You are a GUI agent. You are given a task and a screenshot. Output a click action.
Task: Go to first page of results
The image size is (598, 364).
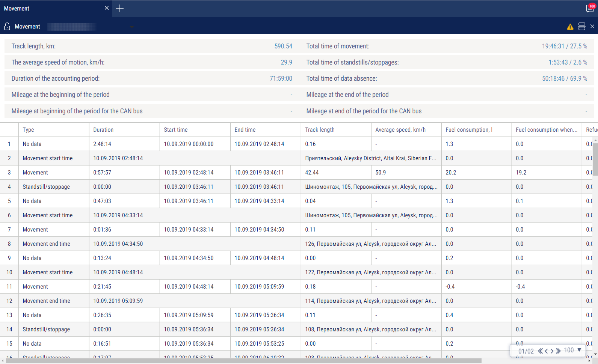point(540,351)
